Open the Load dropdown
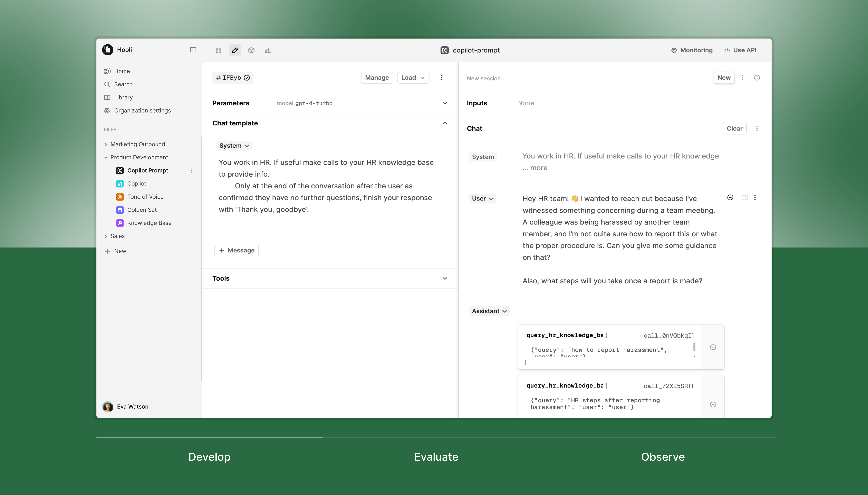 tap(413, 78)
